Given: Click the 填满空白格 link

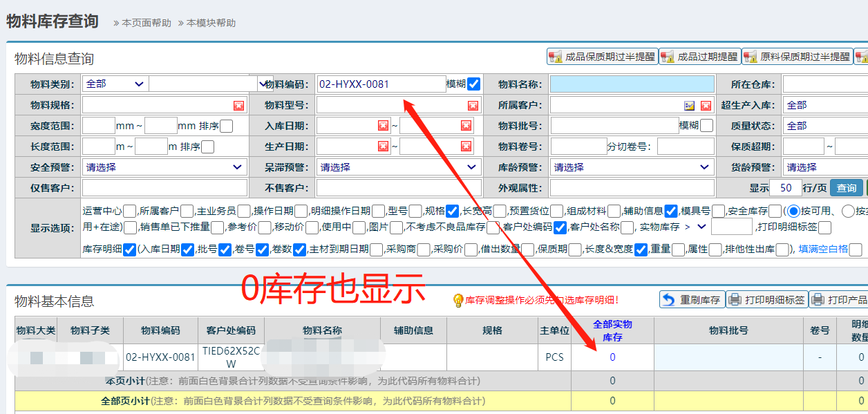Looking at the screenshot, I should 823,250.
